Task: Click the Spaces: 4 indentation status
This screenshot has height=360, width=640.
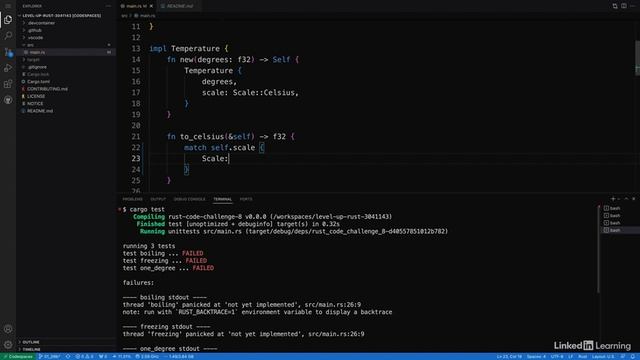Action: coord(536,356)
